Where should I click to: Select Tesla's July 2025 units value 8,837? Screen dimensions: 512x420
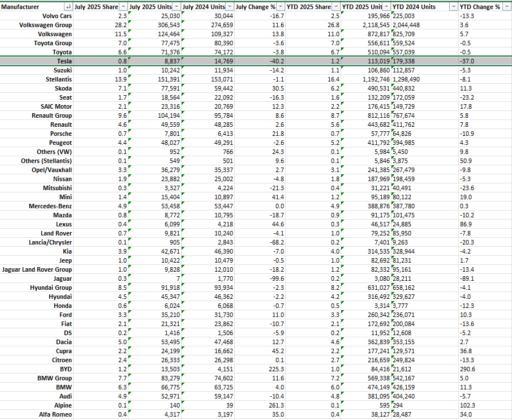(x=155, y=61)
